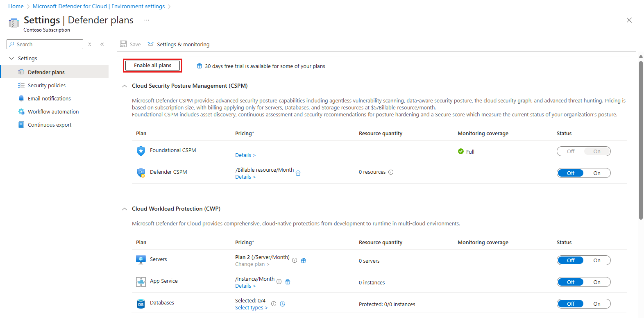Collapse the Cloud Workload Protection section
This screenshot has height=318, width=644.
coord(125,209)
